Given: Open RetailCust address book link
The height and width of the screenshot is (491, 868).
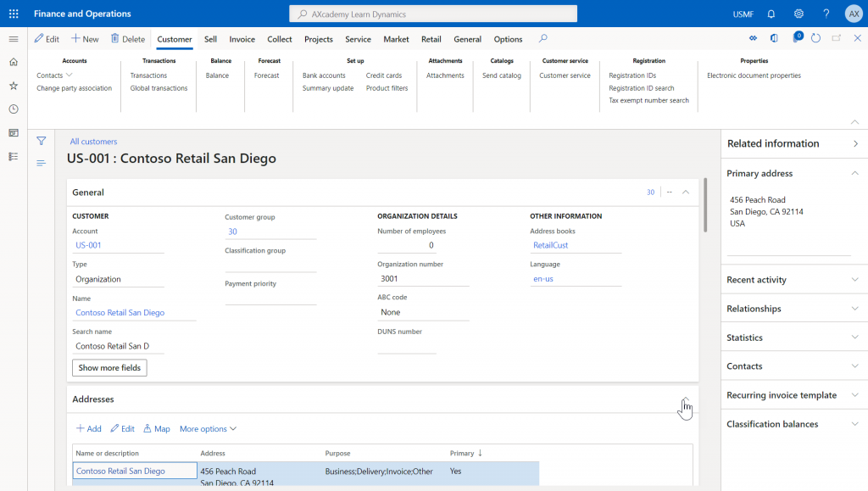Looking at the screenshot, I should point(551,245).
